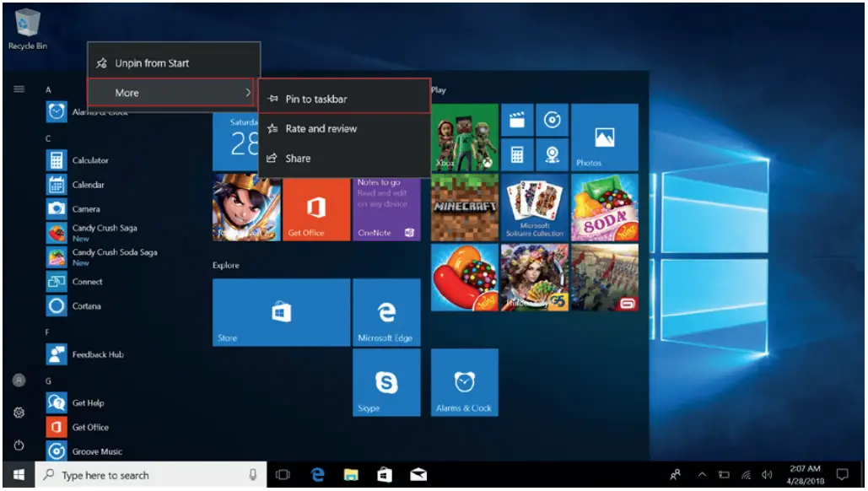
Task: Click the Windows Start button
Action: [x=18, y=475]
